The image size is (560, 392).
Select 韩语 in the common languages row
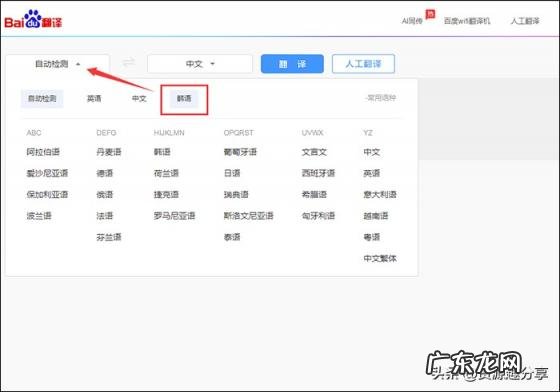(184, 99)
